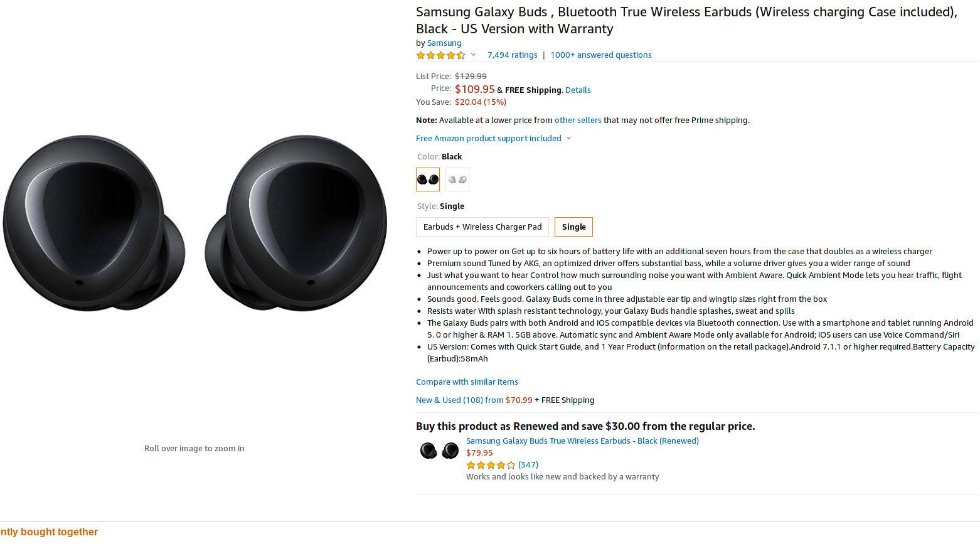Click the Renewed Galaxy Buds thumbnail icon

point(439,451)
